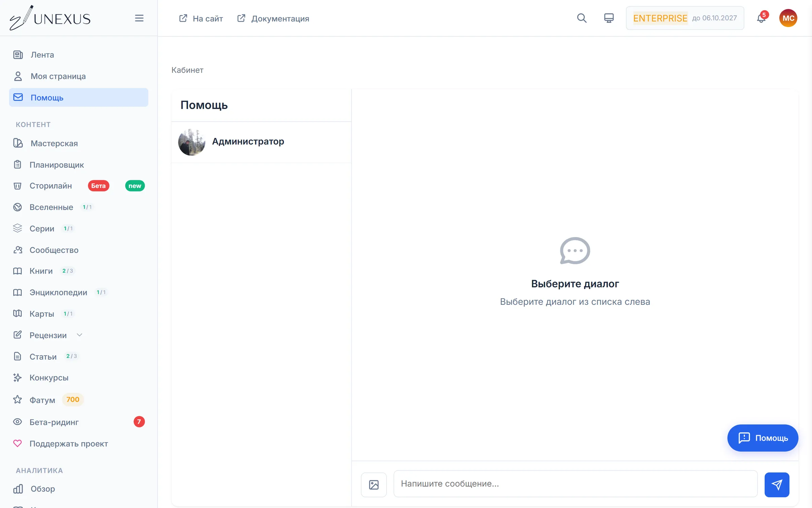Click the Администратор avatar thumbnail
Screen dimensions: 812x508
point(191,142)
